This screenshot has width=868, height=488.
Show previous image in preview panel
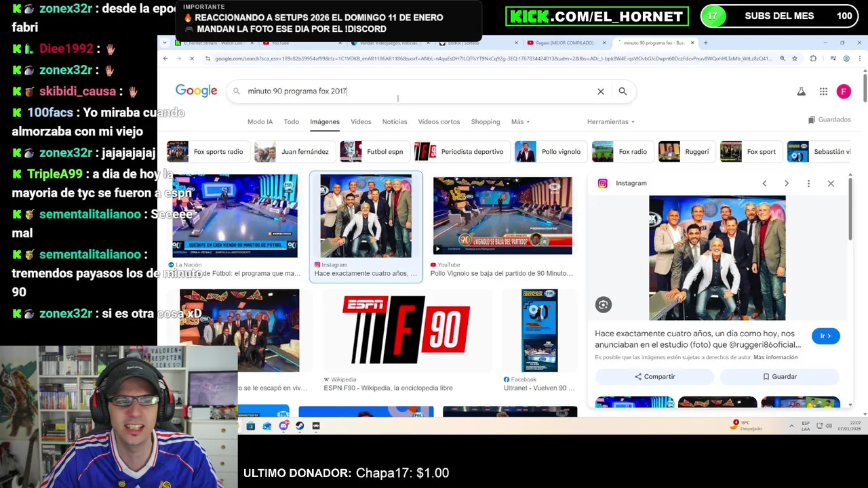tap(764, 184)
